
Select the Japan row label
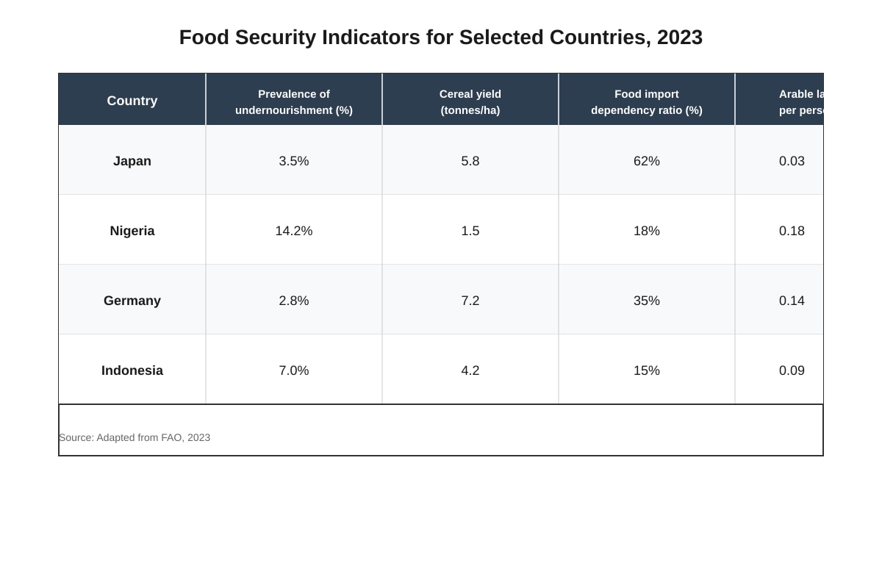pos(132,160)
